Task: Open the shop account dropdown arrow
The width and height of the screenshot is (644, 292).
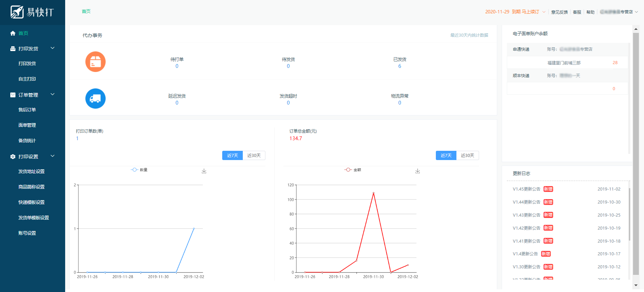Action: click(636, 12)
